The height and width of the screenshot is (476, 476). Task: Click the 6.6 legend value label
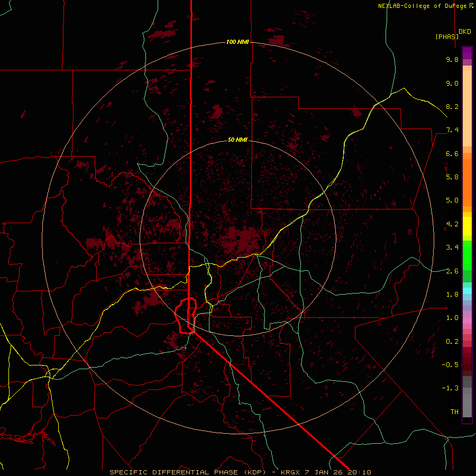(452, 153)
